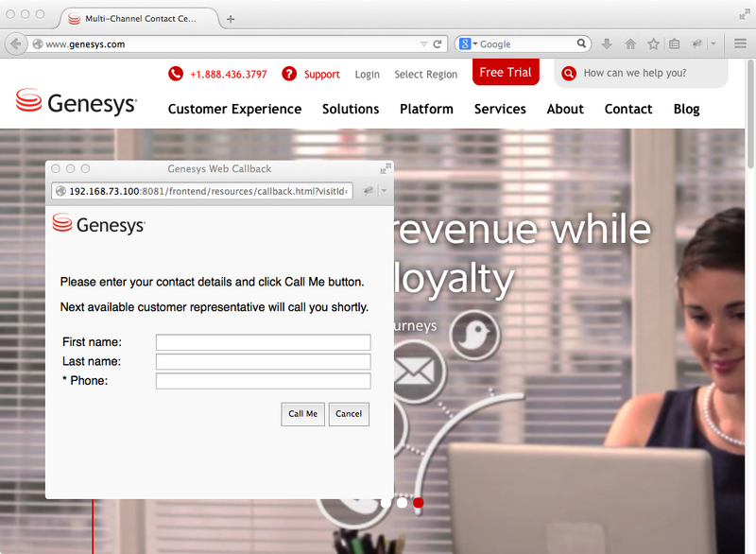Bookmark this page using the star icon

pyautogui.click(x=653, y=43)
